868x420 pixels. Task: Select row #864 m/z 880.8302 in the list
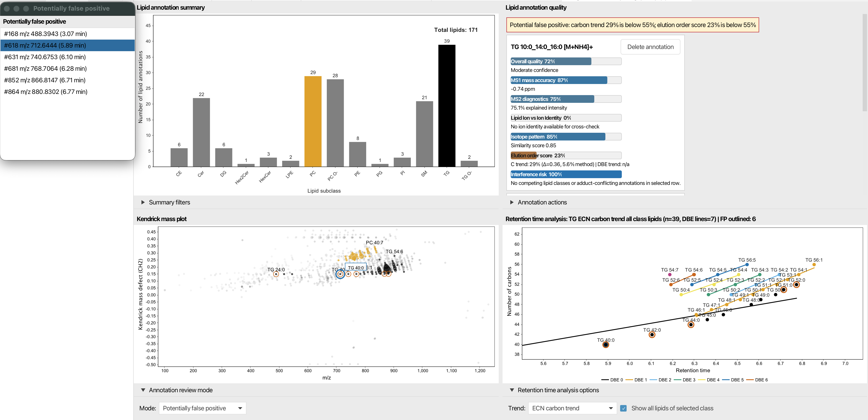click(67, 92)
